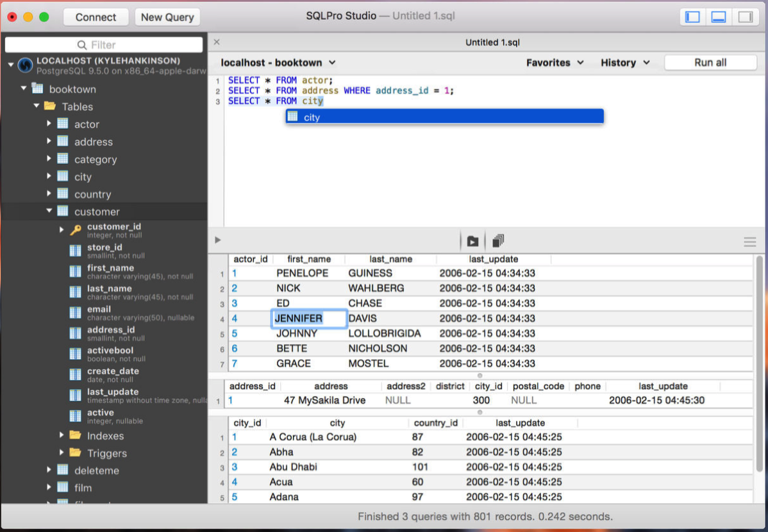Click the run query play icon
This screenshot has width=768, height=532.
point(218,240)
